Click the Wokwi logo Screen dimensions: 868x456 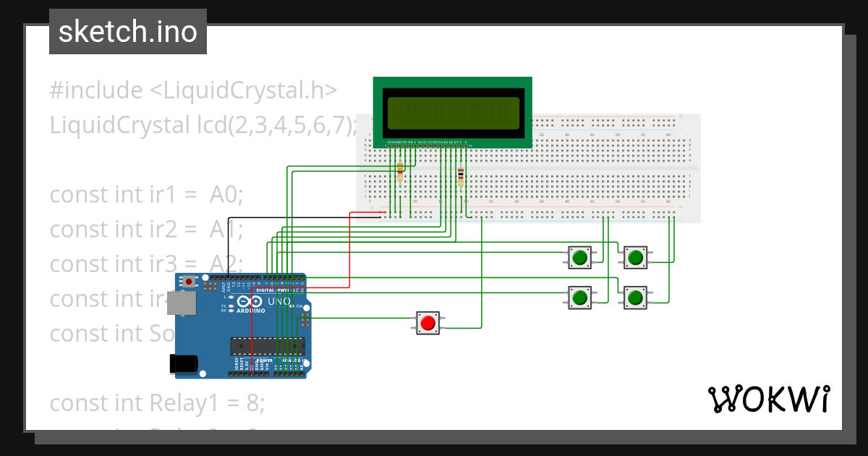point(767,400)
